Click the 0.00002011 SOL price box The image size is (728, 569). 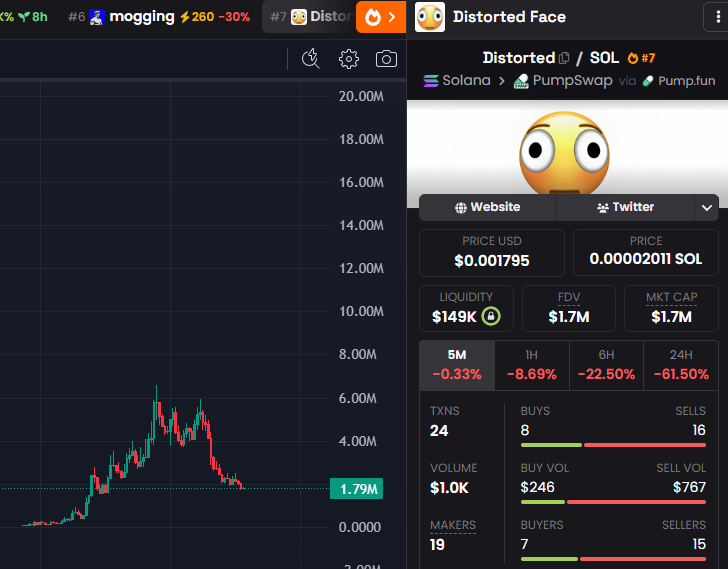(646, 252)
